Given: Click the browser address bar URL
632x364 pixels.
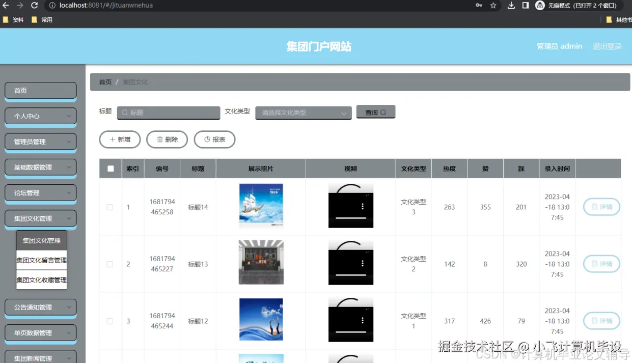Looking at the screenshot, I should pos(106,6).
